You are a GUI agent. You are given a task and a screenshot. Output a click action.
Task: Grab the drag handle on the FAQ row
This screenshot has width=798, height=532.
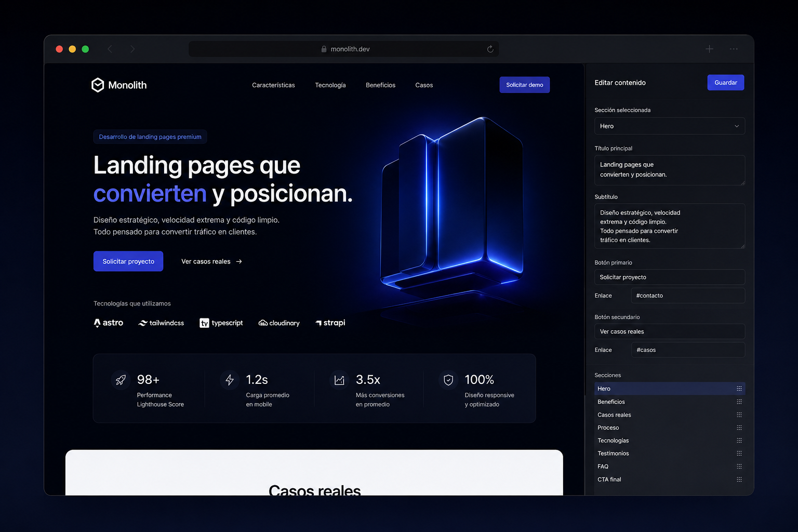[x=739, y=467]
